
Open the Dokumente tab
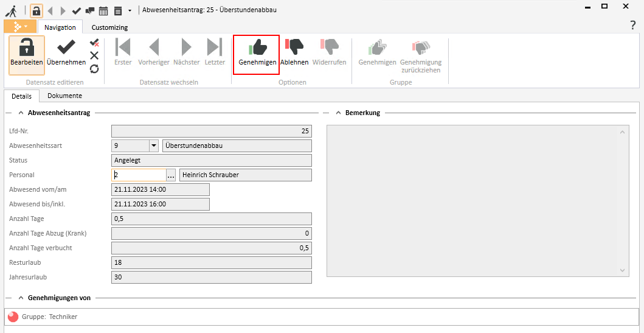tap(65, 96)
